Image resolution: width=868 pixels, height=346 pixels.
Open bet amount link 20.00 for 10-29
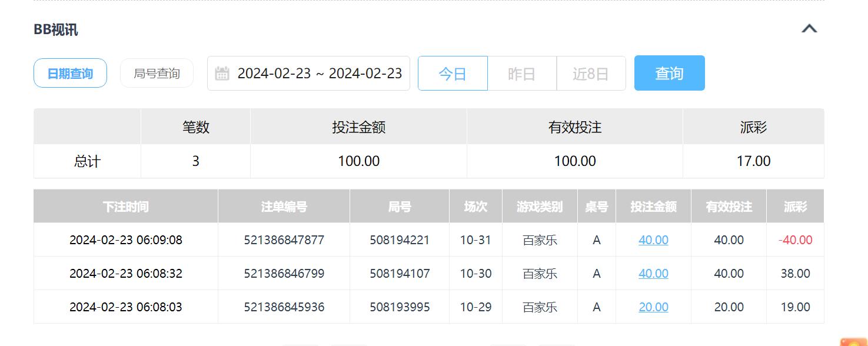[x=653, y=307]
